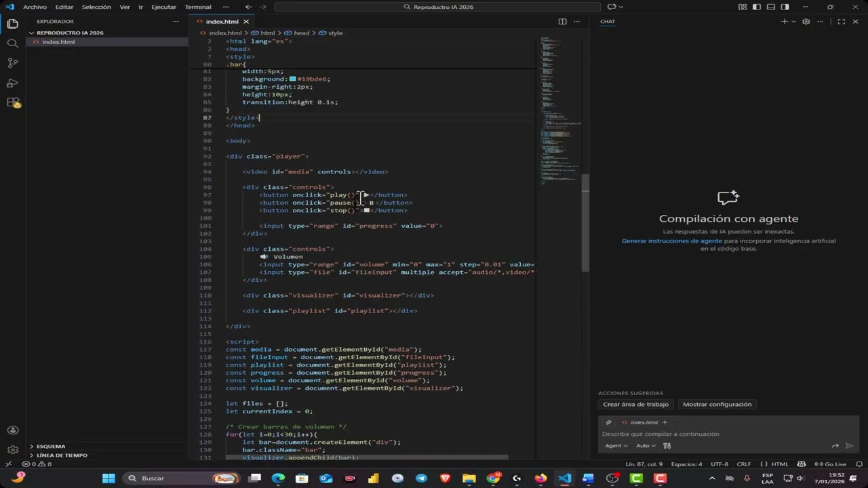Open the configure tools icon in chat

pyautogui.click(x=667, y=446)
